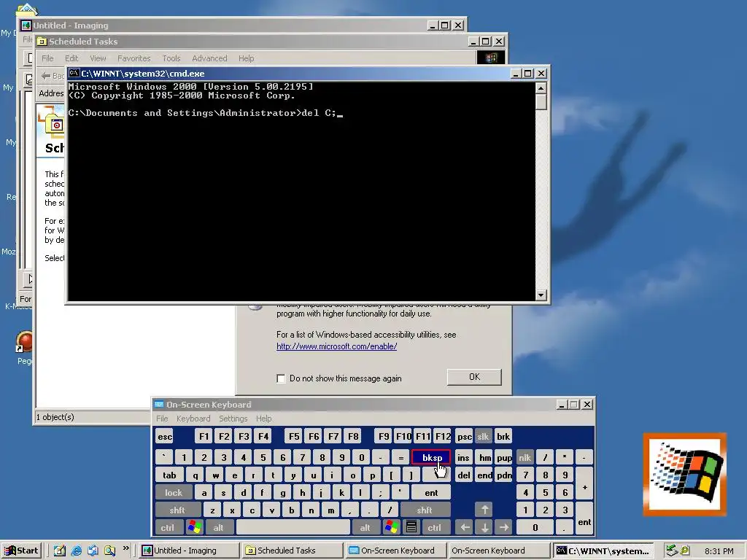747x560 pixels.
Task: Click the Windows 2000 logo image on desktop
Action: (684, 474)
